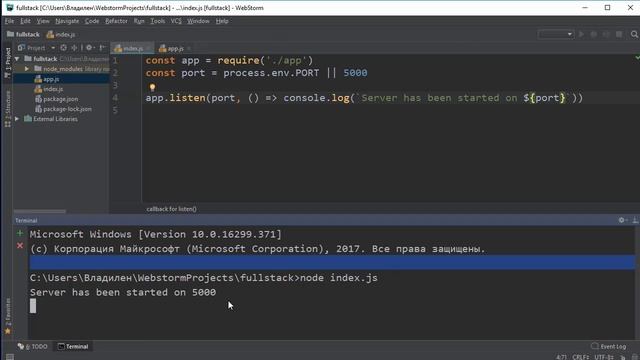Click the Stop square icon
Image resolution: width=640 pixels, height=360 pixels.
[x=619, y=34]
